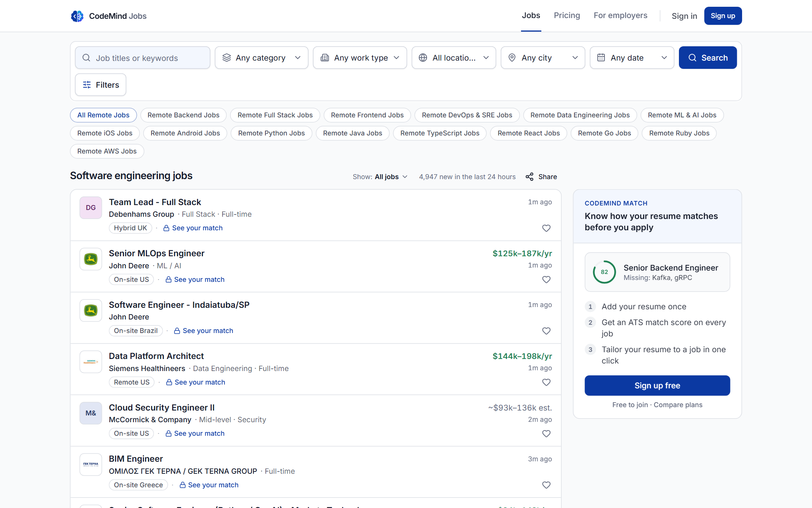Click the $125k–187k/yr salary text
The height and width of the screenshot is (508, 812).
click(522, 253)
